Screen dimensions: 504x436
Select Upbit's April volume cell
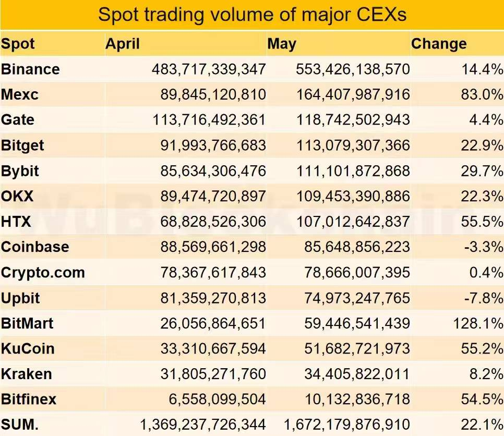pyautogui.click(x=213, y=298)
